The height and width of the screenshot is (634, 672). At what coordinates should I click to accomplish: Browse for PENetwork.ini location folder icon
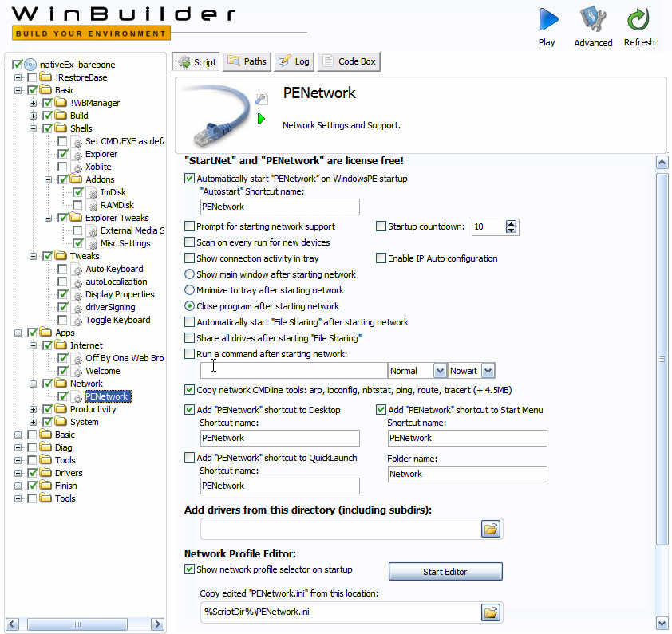point(491,612)
